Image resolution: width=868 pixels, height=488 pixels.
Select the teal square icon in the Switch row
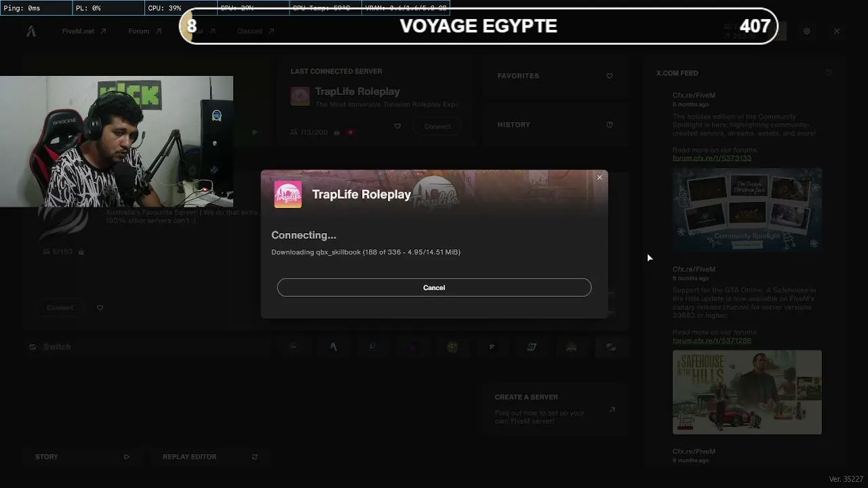pyautogui.click(x=532, y=347)
